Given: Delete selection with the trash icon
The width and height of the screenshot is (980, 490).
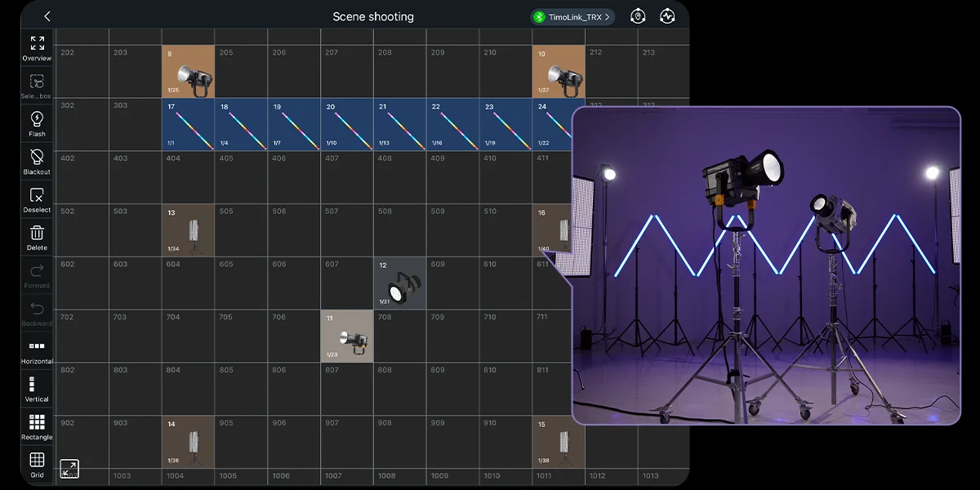Looking at the screenshot, I should (37, 237).
